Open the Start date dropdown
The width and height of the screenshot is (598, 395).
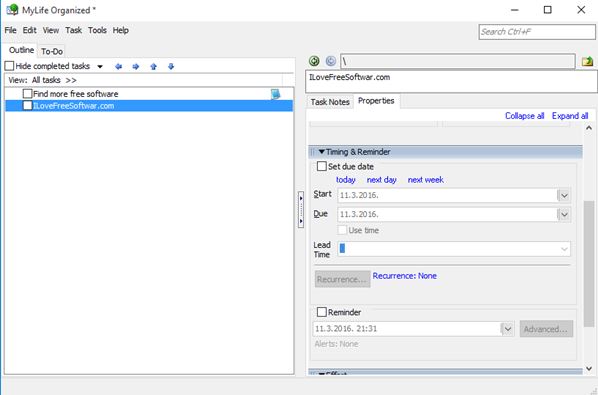click(x=564, y=196)
